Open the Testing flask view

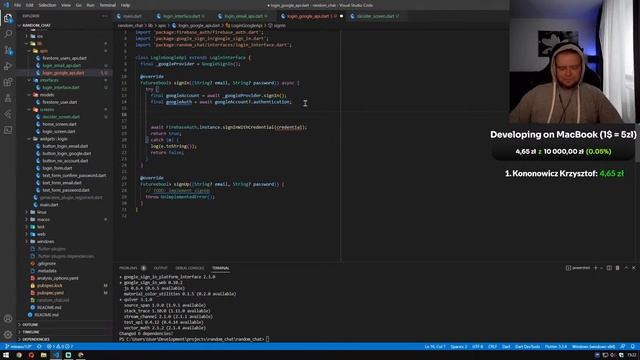click(8, 98)
